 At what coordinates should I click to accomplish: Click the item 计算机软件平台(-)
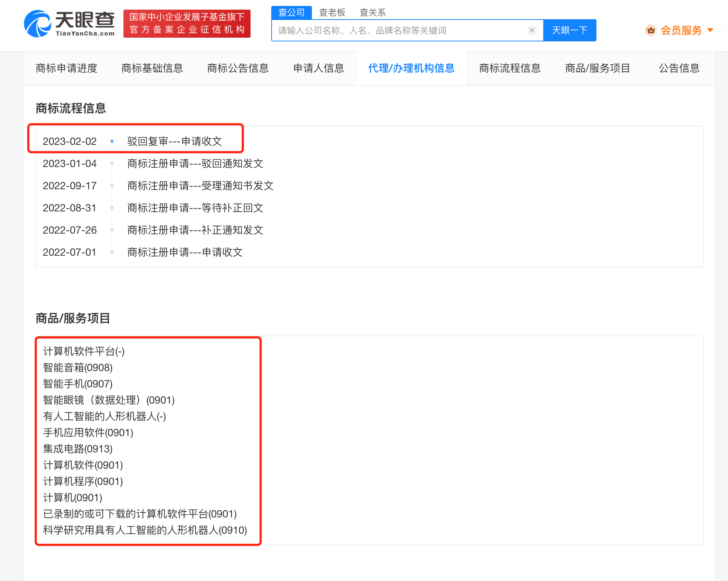pos(84,351)
